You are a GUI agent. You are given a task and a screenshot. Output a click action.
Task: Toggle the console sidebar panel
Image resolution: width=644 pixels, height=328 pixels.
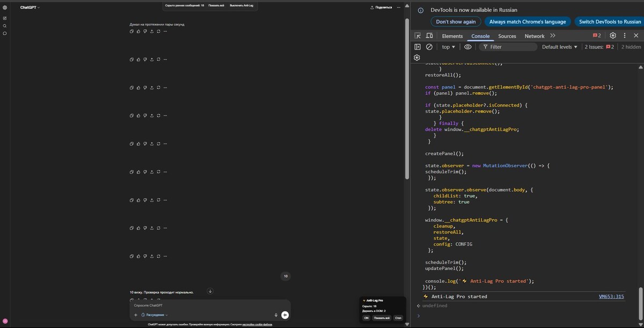tap(418, 47)
